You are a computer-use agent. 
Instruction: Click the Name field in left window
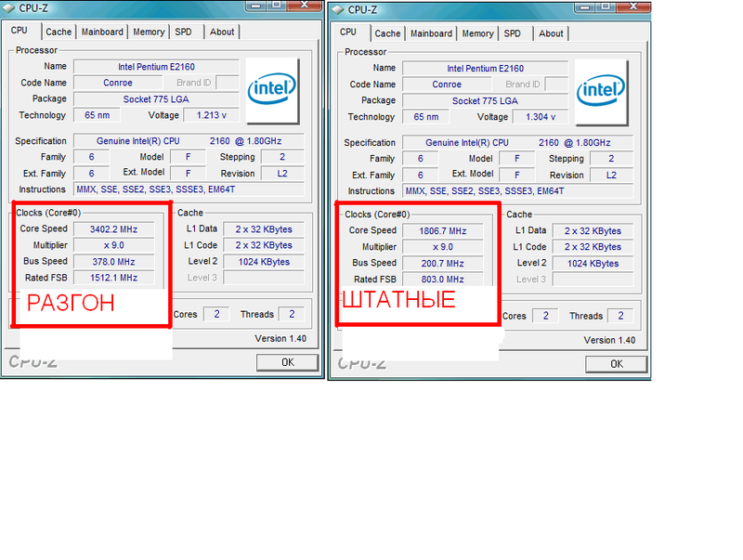[156, 67]
